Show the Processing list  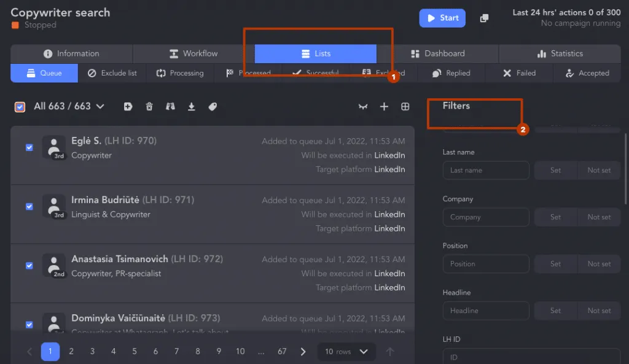[180, 73]
